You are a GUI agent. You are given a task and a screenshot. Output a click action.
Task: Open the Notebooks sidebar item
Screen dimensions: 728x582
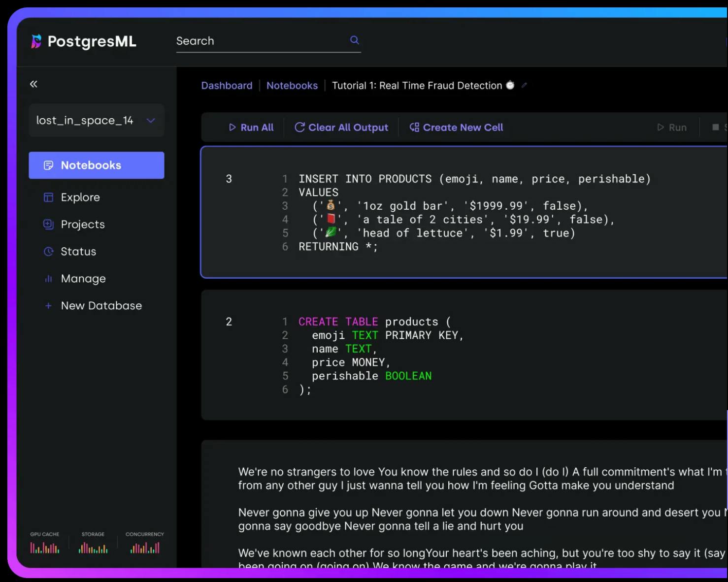coord(97,165)
